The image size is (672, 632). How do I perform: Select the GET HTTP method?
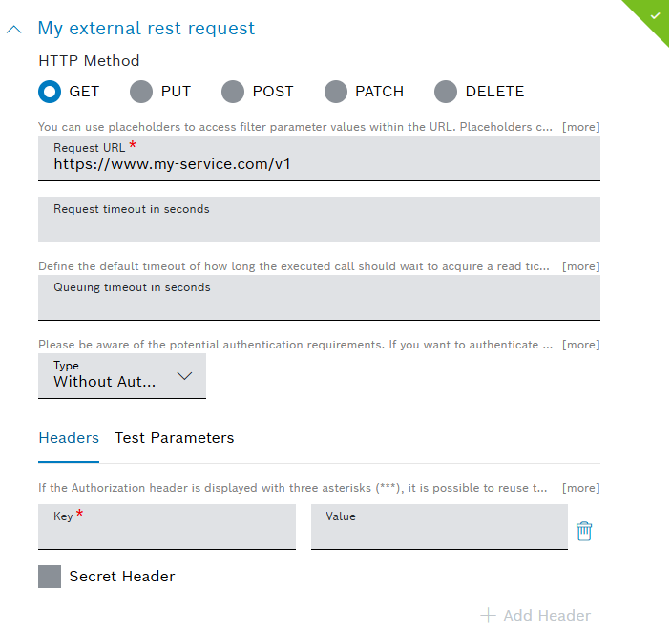point(50,92)
